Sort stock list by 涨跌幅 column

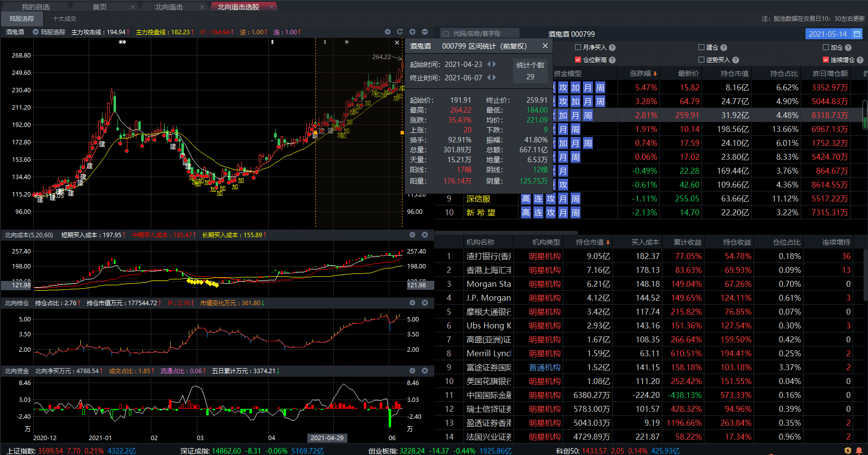click(643, 73)
